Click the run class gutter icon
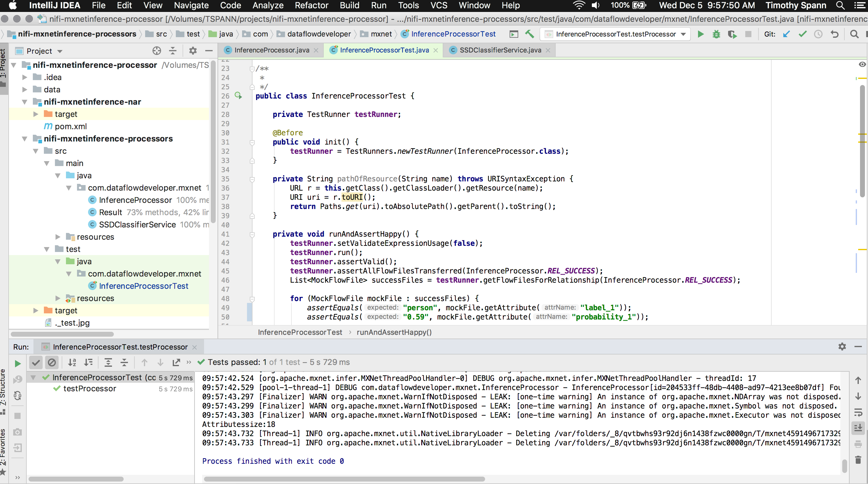Image resolution: width=868 pixels, height=484 pixels. tap(238, 96)
